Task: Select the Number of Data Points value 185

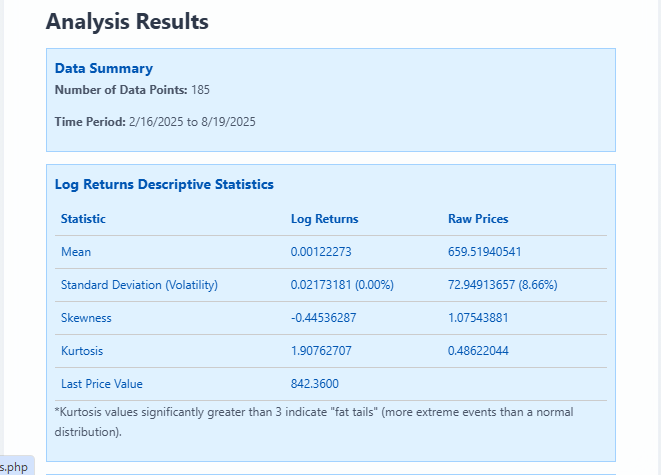Action: pyautogui.click(x=200, y=90)
